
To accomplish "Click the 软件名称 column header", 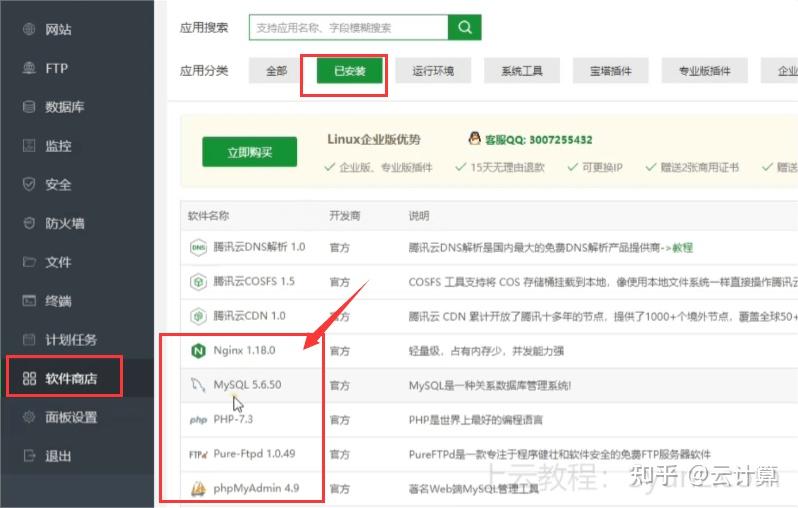I will (x=208, y=216).
